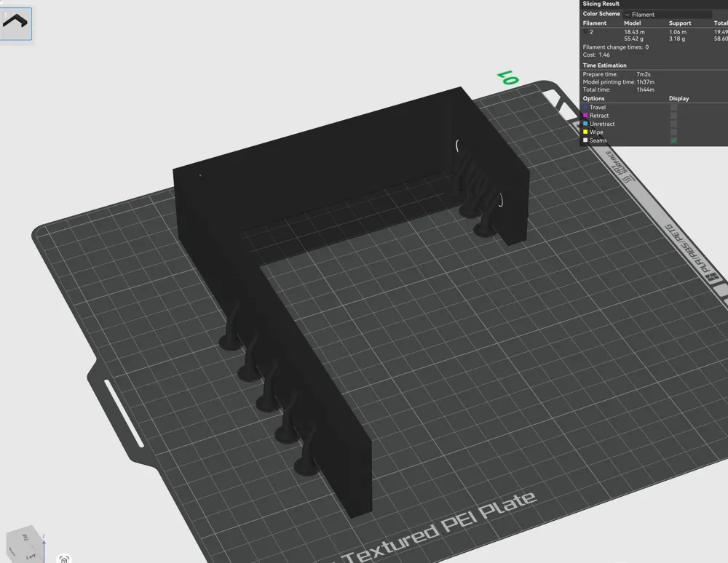Enable Retract display checkbox
The image size is (728, 563).
pyautogui.click(x=673, y=116)
